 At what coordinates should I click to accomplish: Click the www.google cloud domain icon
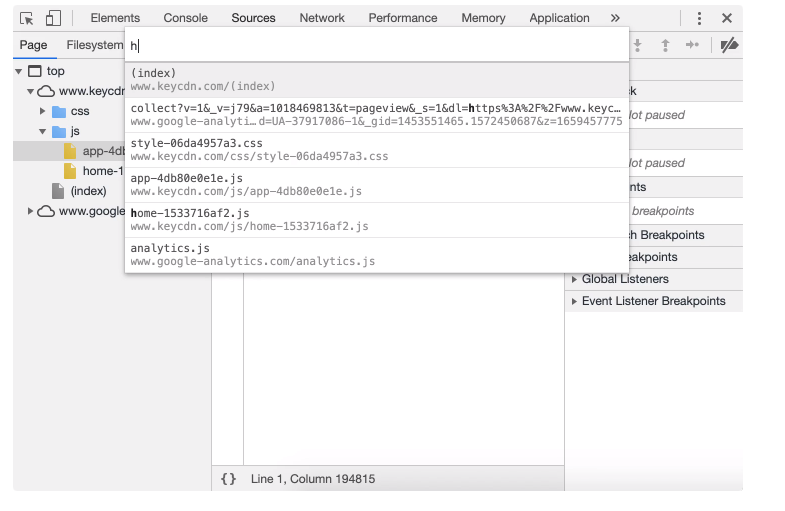point(46,211)
